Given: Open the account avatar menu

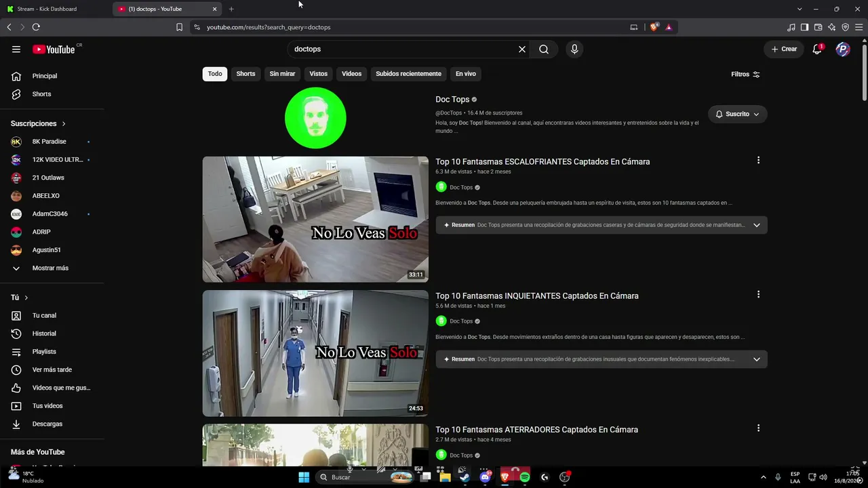Looking at the screenshot, I should click(843, 49).
